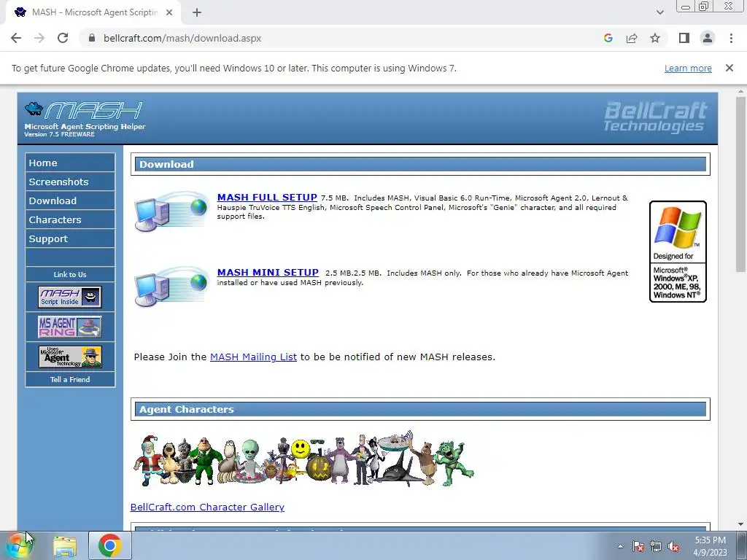Open BellCraft.com Character Gallery link
This screenshot has height=560, width=747.
tap(207, 507)
